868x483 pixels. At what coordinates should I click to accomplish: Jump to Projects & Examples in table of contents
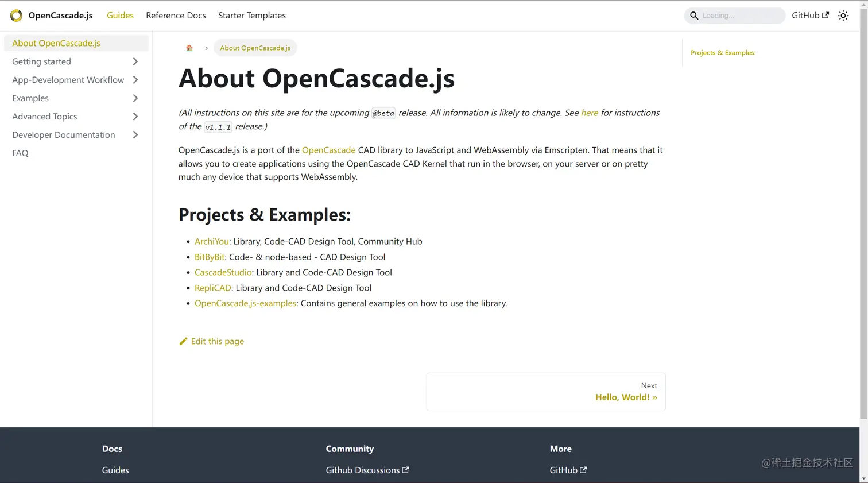point(723,53)
